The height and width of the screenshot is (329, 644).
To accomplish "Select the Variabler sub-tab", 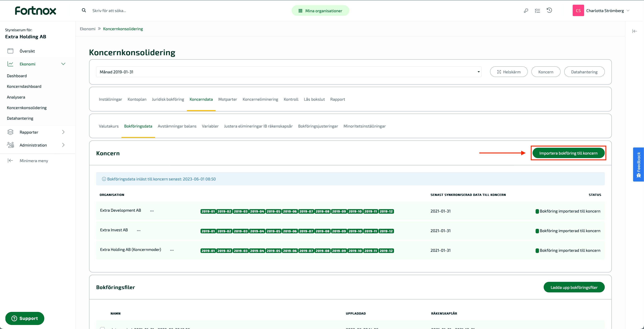I will pos(210,126).
